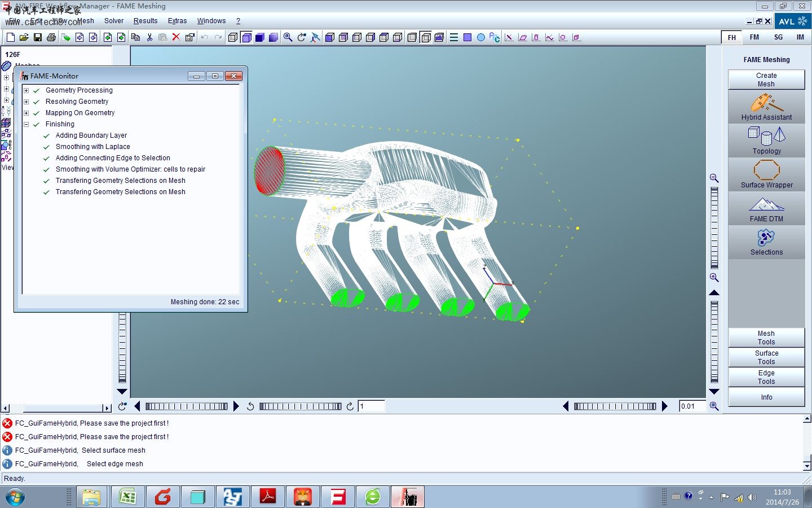The width and height of the screenshot is (812, 508).
Task: Click the horizontal scrollbar of the left tree panel
Action: pos(56,408)
